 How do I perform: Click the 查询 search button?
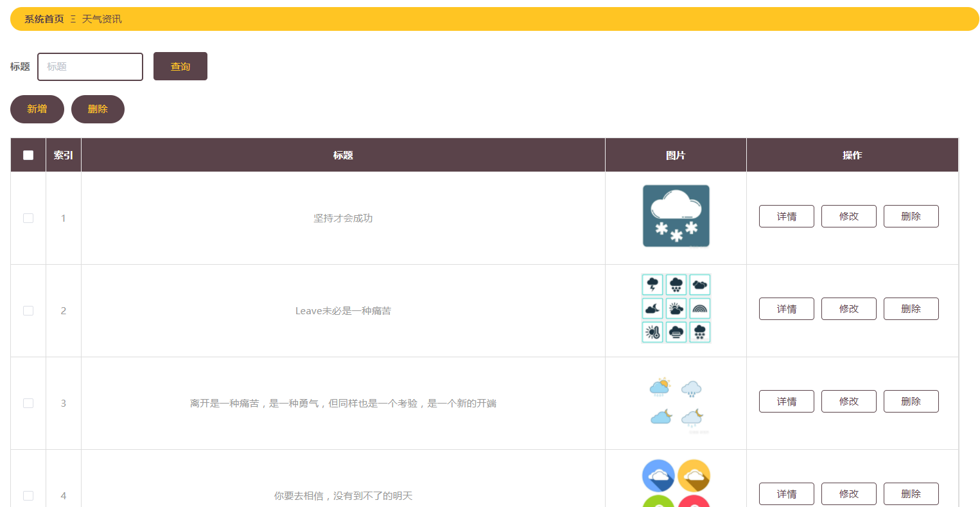[x=180, y=66]
